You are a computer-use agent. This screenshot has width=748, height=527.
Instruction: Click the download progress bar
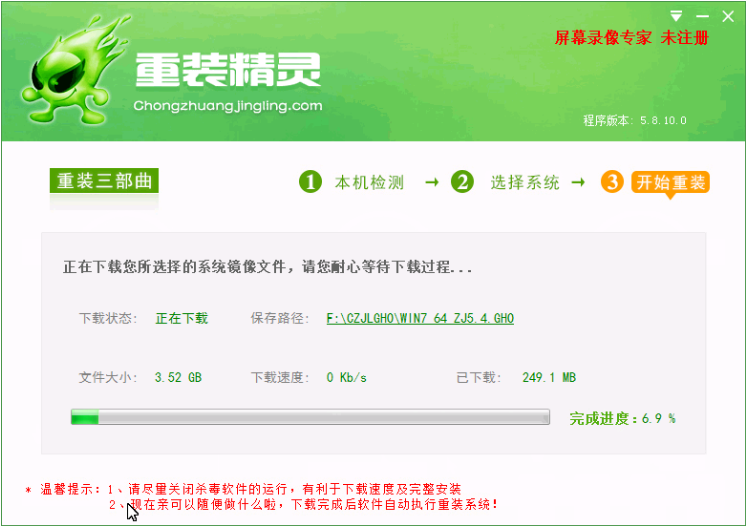tap(310, 417)
